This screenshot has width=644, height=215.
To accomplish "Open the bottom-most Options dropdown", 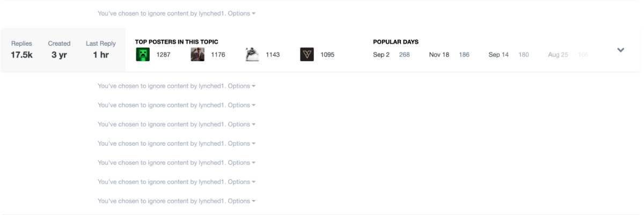I will 241,201.
